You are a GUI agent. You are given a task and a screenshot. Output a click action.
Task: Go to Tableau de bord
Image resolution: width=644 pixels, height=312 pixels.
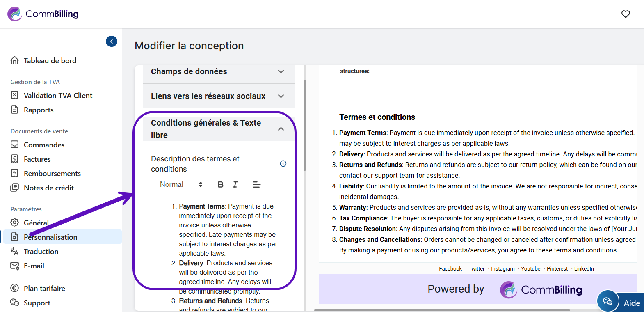point(50,61)
